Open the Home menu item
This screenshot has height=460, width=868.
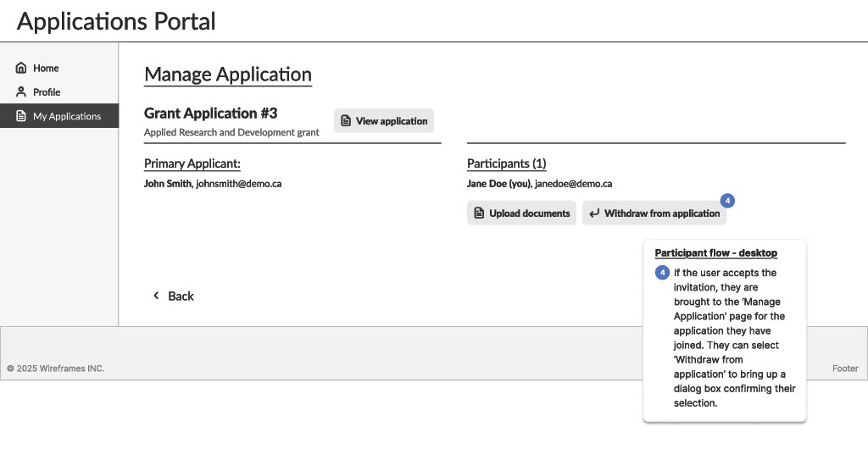(x=46, y=68)
